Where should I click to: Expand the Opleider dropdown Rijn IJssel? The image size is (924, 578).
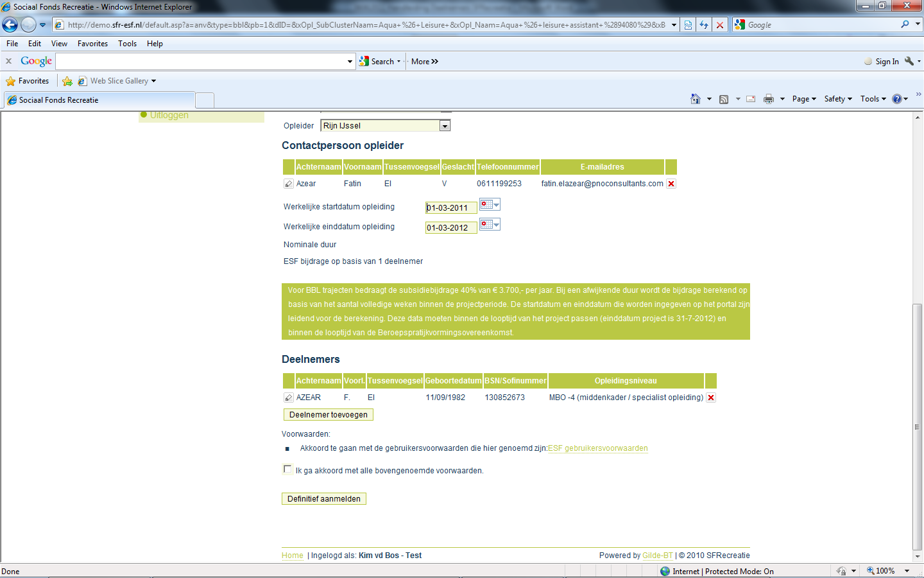445,126
